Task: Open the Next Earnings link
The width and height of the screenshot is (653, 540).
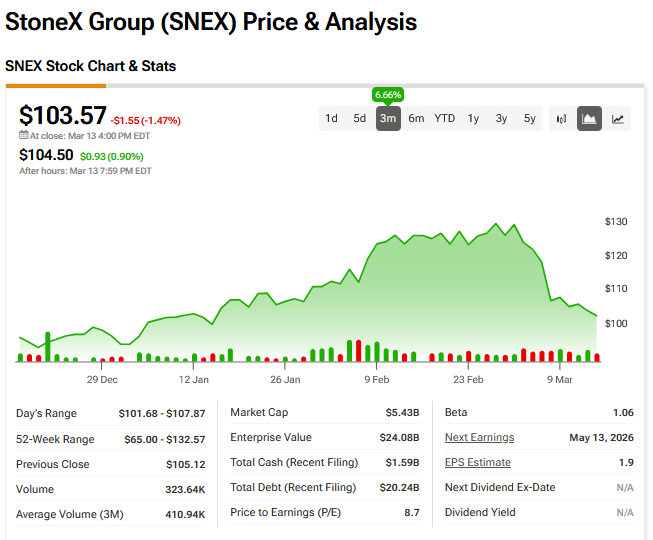Action: 479,438
